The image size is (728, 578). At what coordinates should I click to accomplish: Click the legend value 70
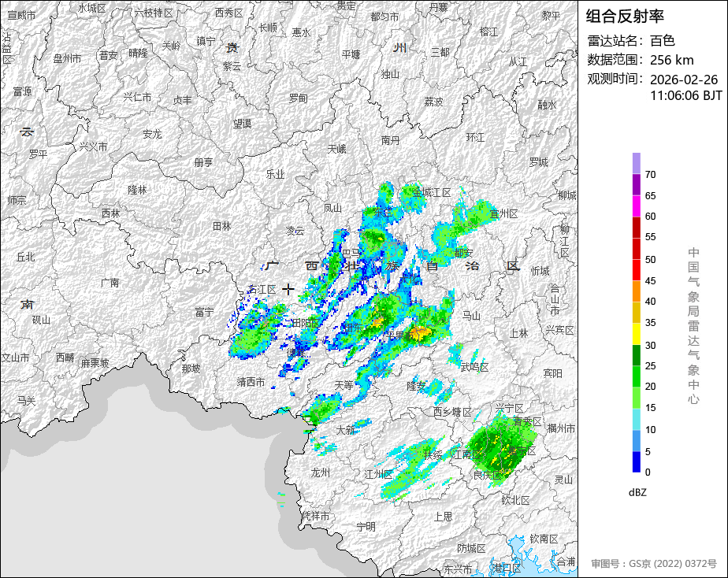click(x=650, y=175)
